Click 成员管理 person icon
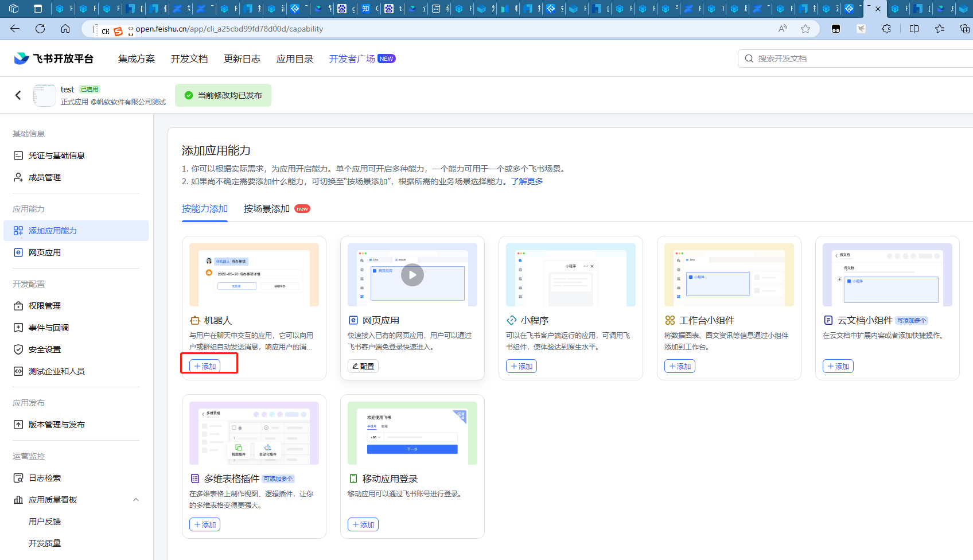The image size is (973, 560). coord(18,177)
